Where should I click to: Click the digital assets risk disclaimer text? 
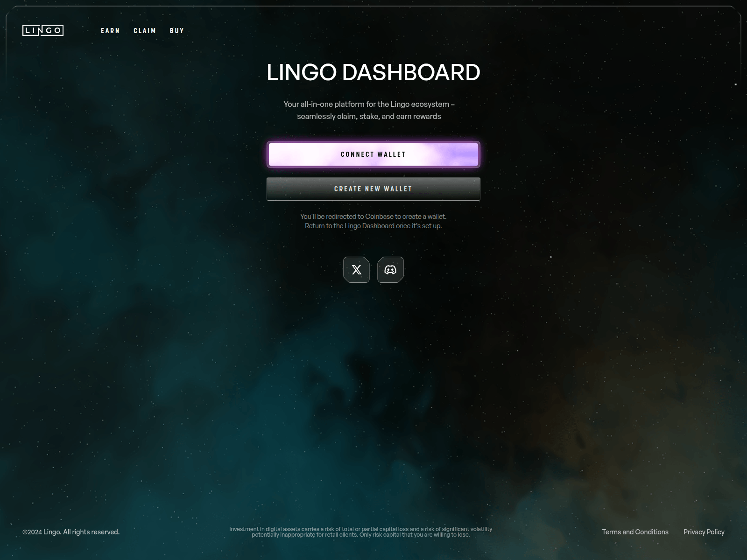click(x=360, y=532)
